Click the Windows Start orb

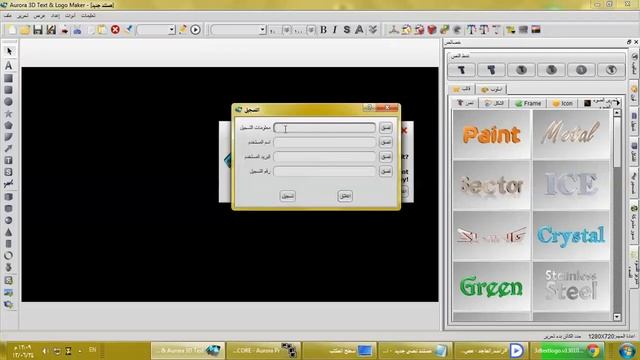627,351
